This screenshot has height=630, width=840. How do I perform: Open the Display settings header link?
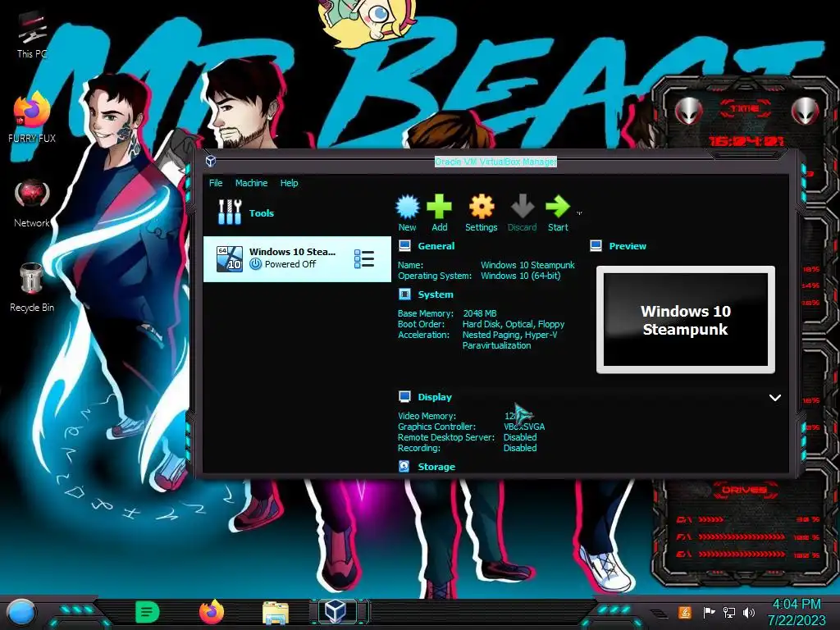pos(435,397)
